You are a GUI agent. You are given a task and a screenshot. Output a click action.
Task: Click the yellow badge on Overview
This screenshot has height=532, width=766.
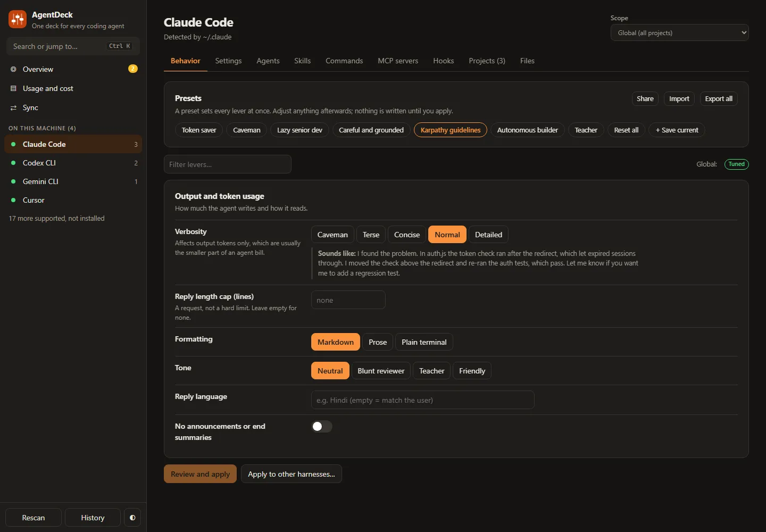[133, 69]
